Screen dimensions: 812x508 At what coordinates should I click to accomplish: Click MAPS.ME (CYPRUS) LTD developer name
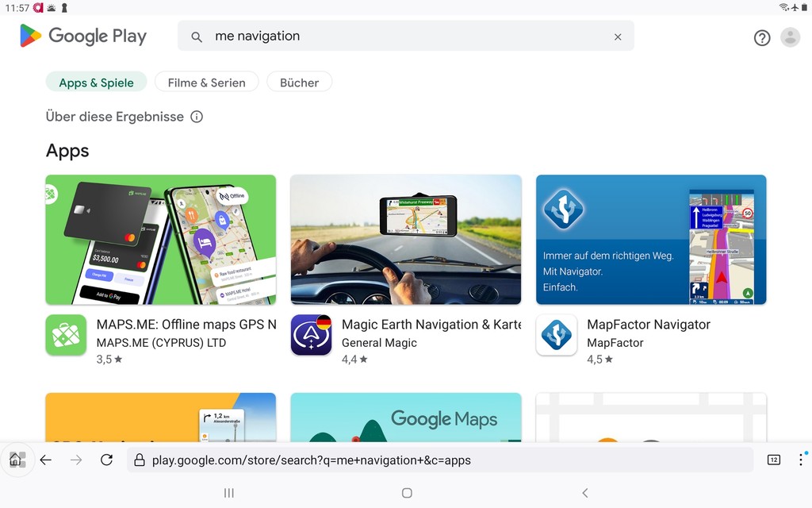coord(161,343)
